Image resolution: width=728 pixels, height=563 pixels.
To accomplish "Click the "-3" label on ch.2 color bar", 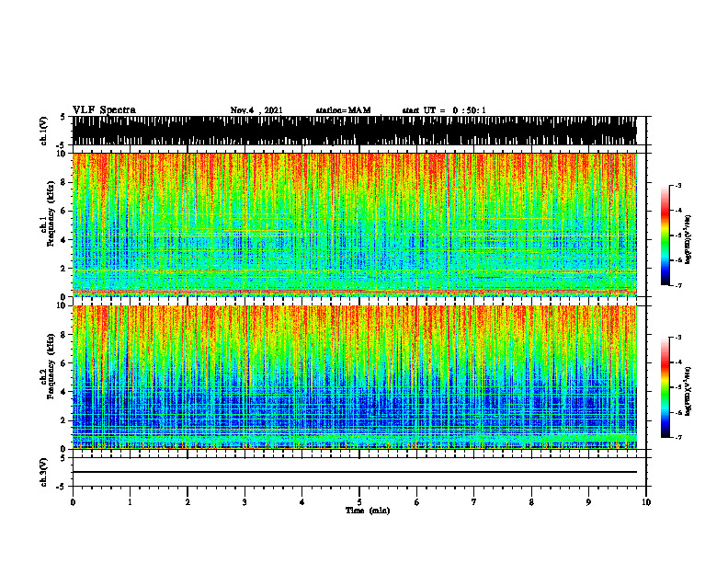I will point(678,338).
